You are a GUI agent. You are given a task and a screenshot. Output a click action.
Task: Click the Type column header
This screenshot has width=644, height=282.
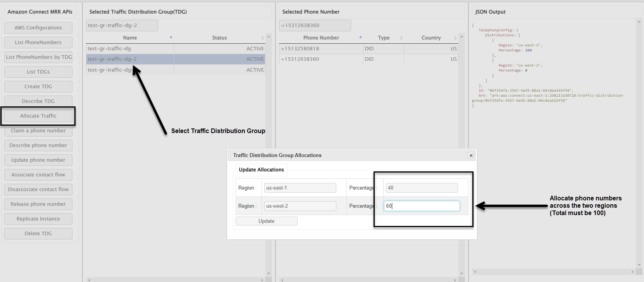pyautogui.click(x=384, y=38)
